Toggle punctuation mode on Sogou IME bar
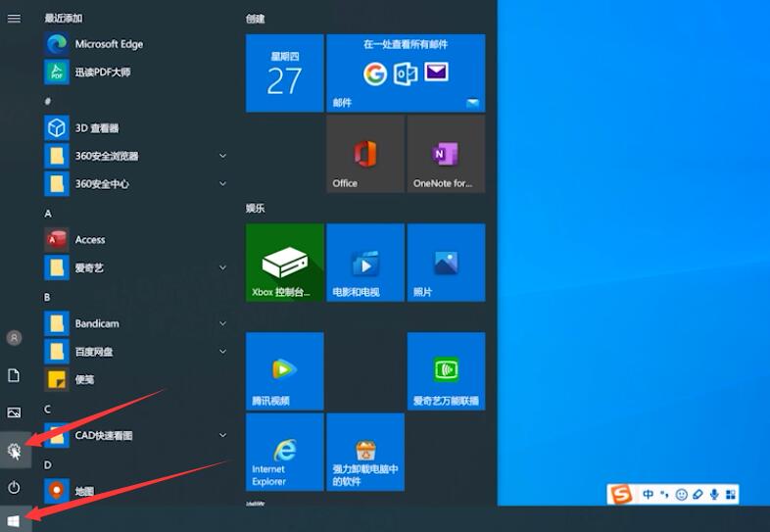The height and width of the screenshot is (532, 770). pyautogui.click(x=665, y=495)
